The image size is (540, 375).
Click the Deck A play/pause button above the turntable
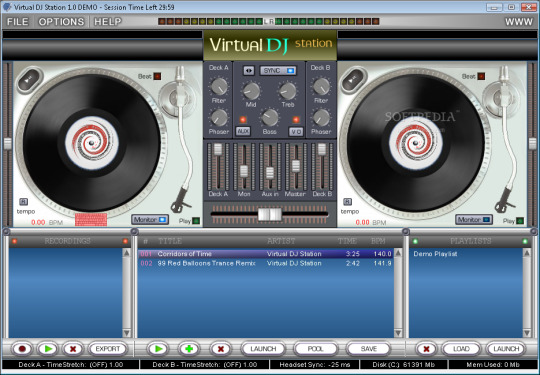coord(30,79)
